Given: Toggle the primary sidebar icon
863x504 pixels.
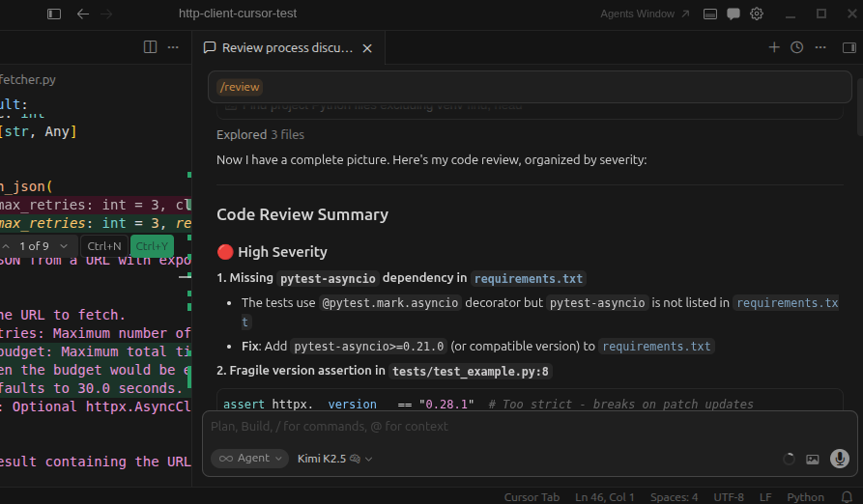Looking at the screenshot, I should click(54, 14).
